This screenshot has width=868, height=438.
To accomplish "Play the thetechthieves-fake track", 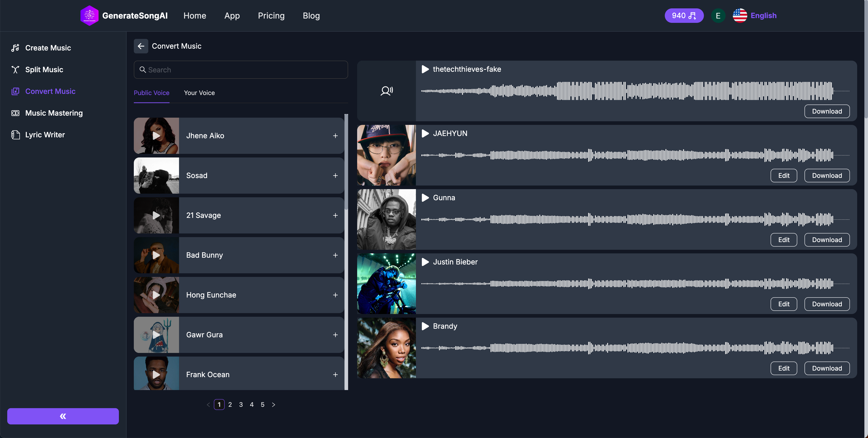I will click(425, 69).
